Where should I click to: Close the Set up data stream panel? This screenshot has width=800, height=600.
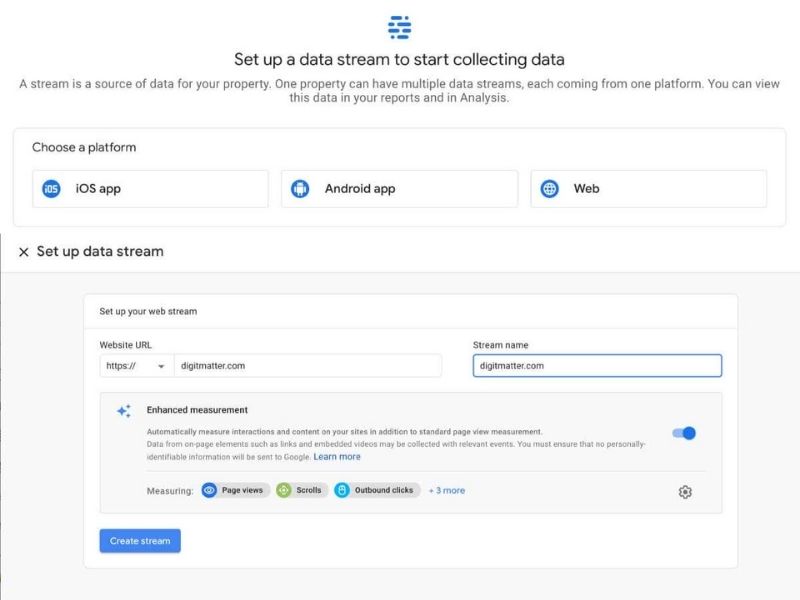(x=23, y=252)
